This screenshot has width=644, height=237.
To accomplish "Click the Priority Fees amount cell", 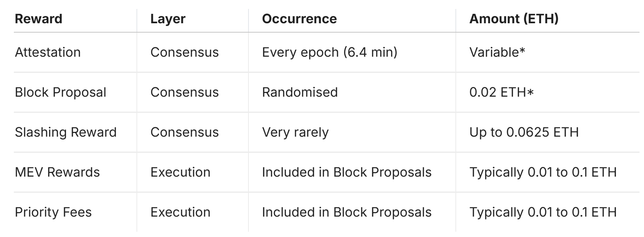I will [x=543, y=213].
